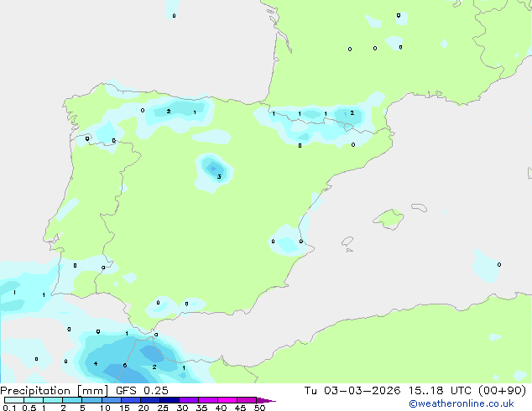Pick the 10–15 mm legend swatch
This screenshot has height=411, width=532.
coord(112,400)
